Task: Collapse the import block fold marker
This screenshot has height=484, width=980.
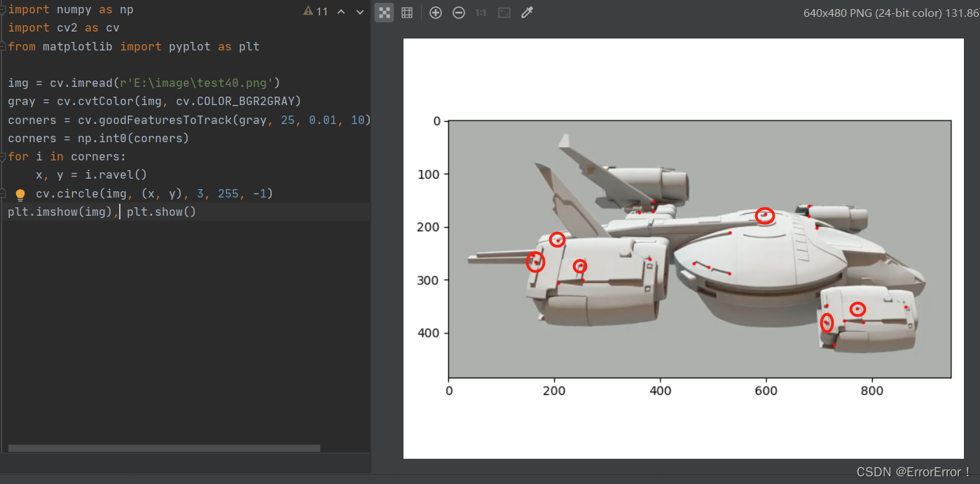Action: click(x=4, y=11)
